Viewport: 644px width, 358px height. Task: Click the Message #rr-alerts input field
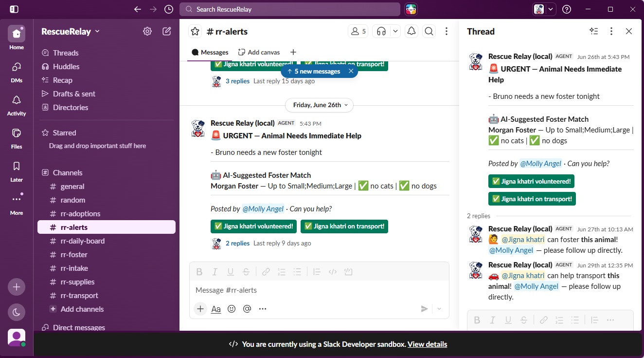[319, 290]
